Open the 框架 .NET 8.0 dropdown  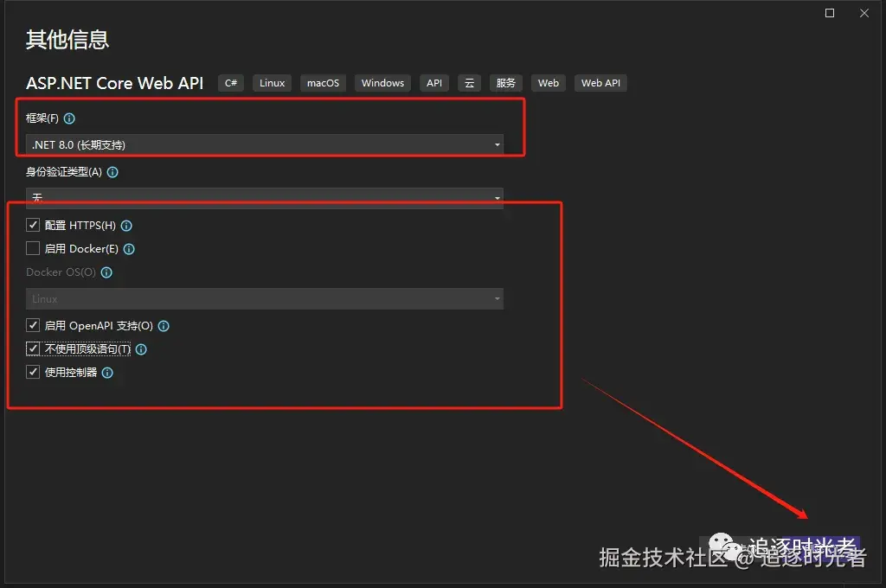click(265, 144)
